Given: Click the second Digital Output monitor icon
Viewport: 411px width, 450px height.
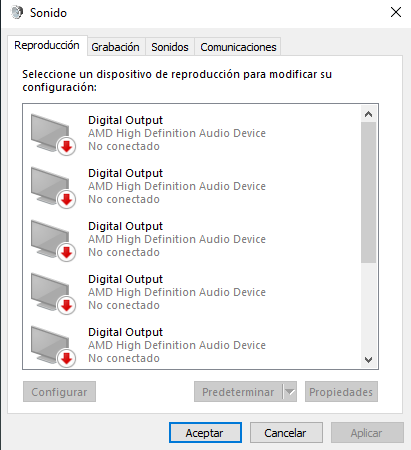Looking at the screenshot, I should point(53,187).
